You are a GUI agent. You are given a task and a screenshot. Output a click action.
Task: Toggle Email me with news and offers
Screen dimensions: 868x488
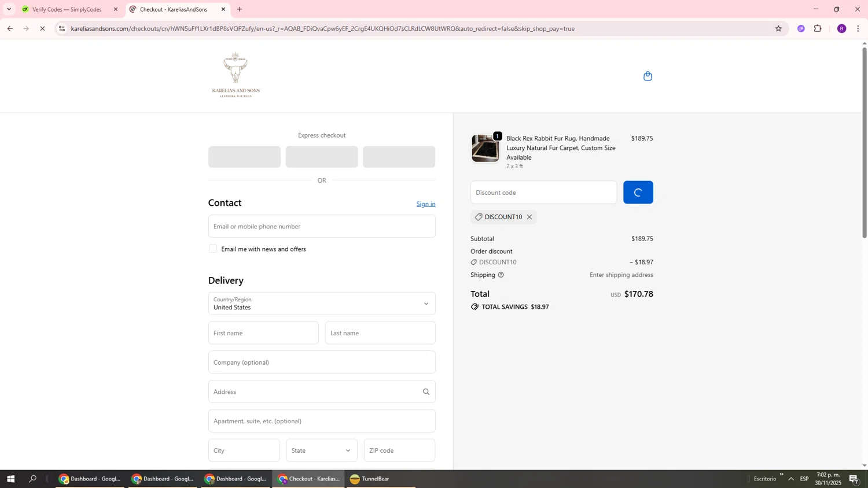click(213, 249)
